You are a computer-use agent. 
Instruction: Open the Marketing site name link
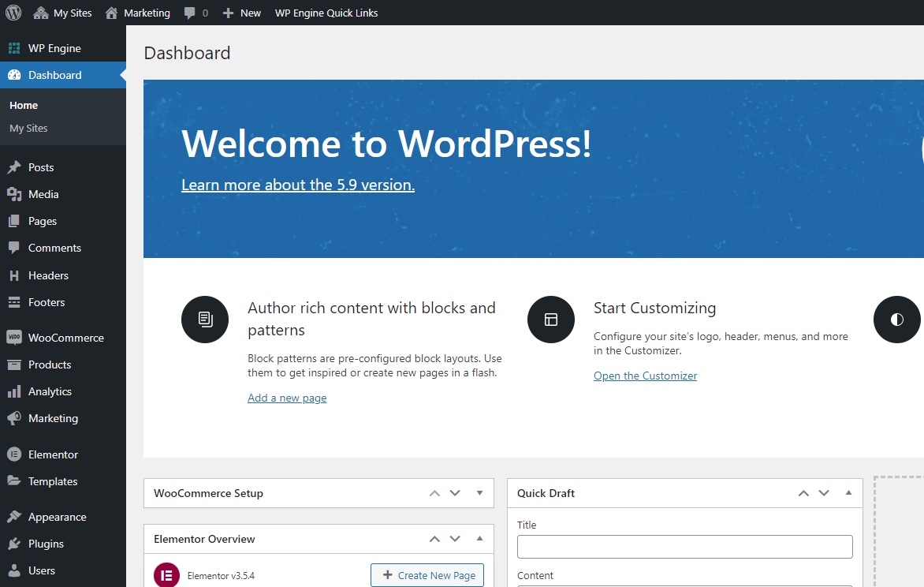point(147,13)
